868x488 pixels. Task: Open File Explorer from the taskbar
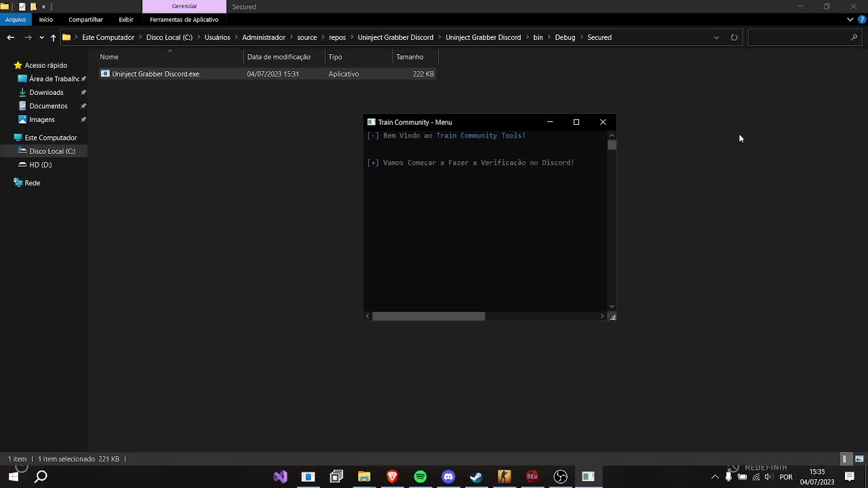(x=363, y=476)
